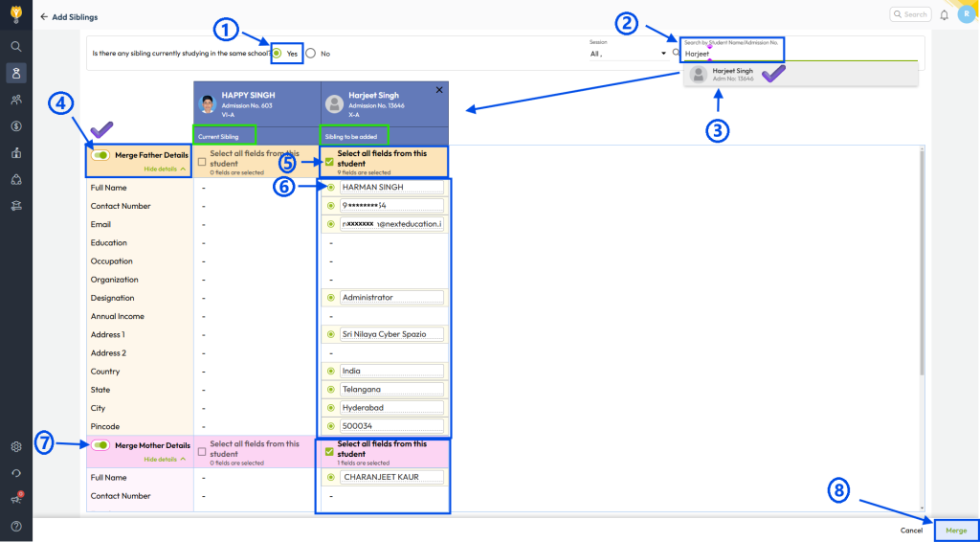Select Administrator designation radio

click(331, 298)
